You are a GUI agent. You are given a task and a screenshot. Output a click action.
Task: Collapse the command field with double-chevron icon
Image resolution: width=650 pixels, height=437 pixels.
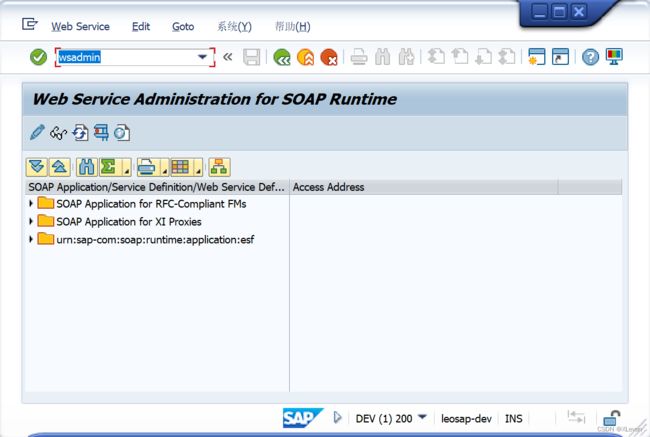coord(227,57)
